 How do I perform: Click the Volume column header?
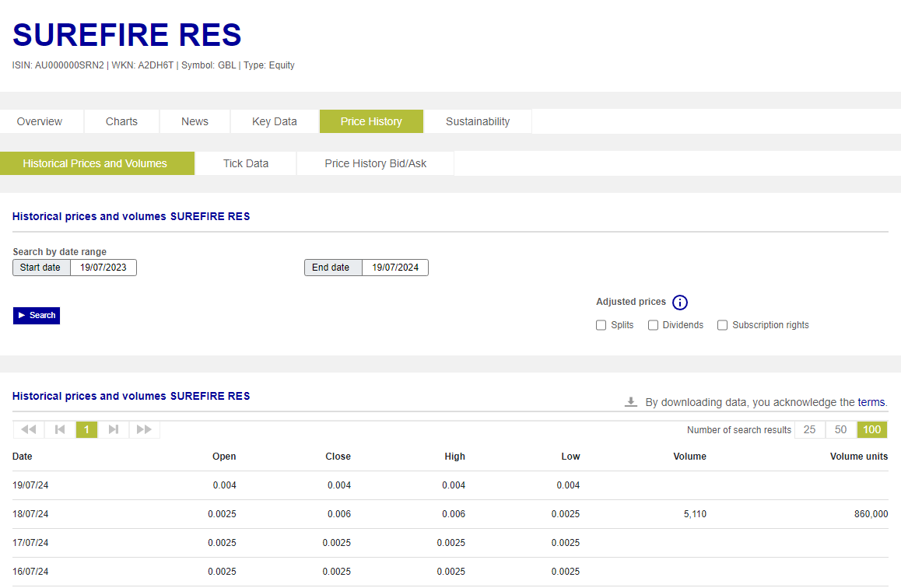tap(689, 457)
